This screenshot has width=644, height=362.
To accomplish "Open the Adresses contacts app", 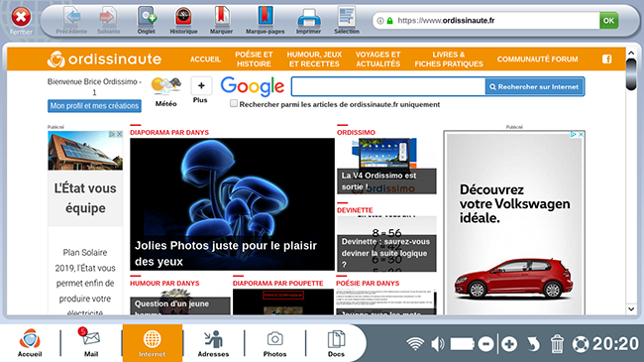I will (213, 342).
